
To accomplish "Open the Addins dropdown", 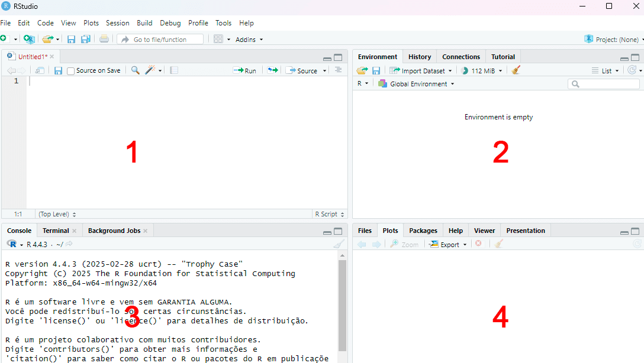I will (x=249, y=40).
